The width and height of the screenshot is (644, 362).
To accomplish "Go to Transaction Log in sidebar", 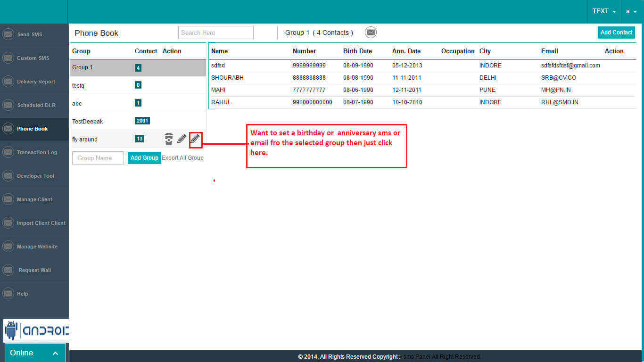I will (x=37, y=152).
